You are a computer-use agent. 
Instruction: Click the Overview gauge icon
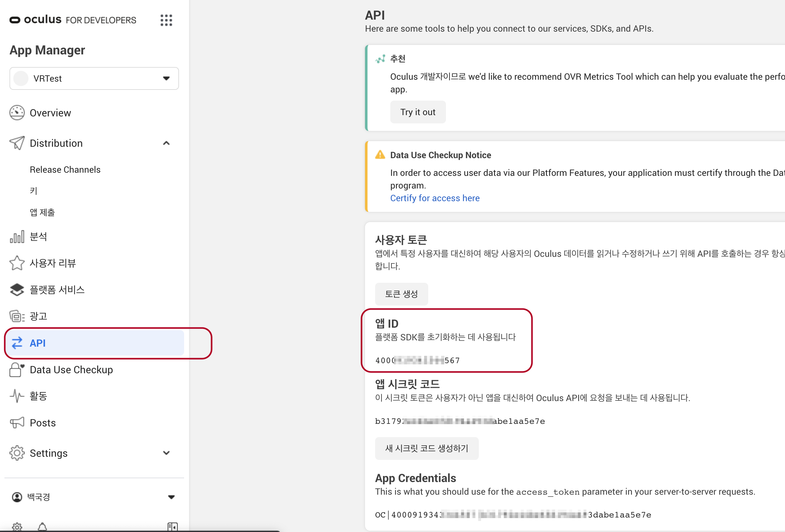(x=17, y=113)
